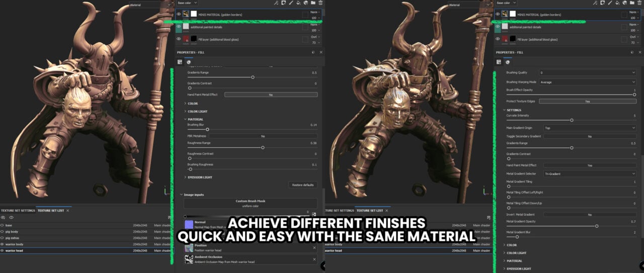Open material sphere icon tab in left Properties panel
This screenshot has width=644, height=273.
[x=189, y=62]
